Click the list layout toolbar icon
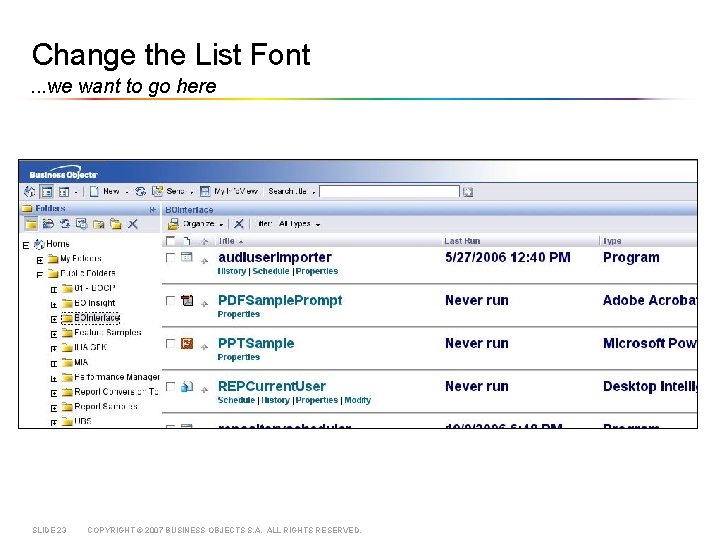The width and height of the screenshot is (720, 540). tap(64, 191)
